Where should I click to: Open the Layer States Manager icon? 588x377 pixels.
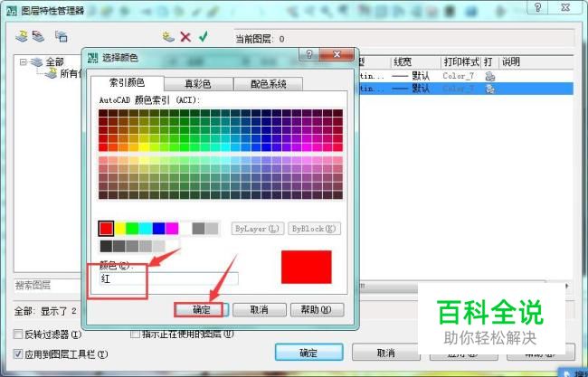62,36
